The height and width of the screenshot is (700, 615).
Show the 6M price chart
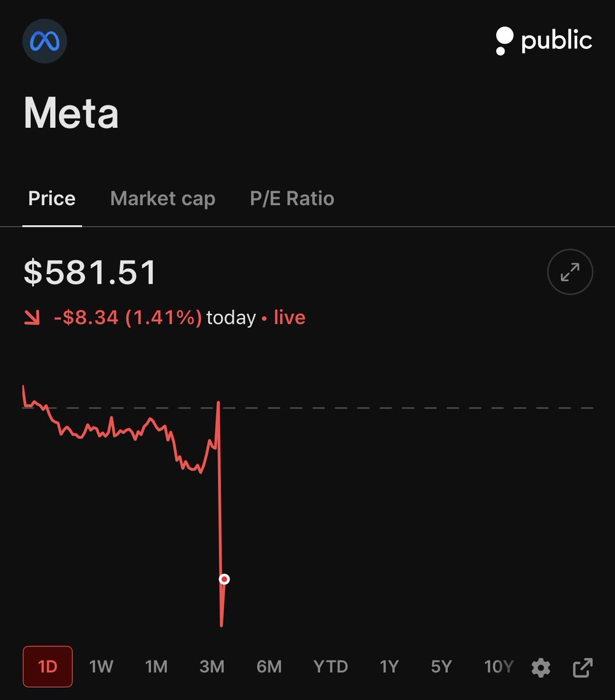[x=269, y=667]
